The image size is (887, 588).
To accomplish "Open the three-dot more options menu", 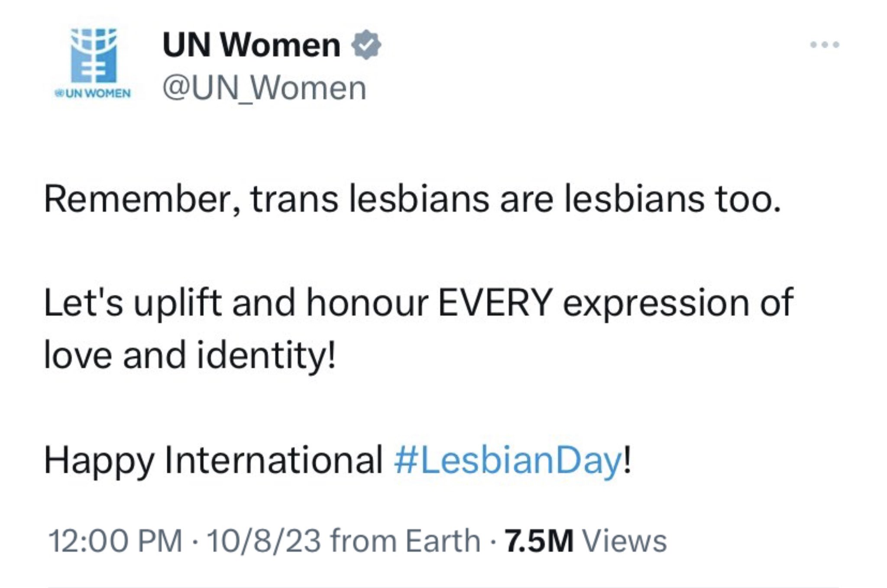I will click(x=825, y=45).
